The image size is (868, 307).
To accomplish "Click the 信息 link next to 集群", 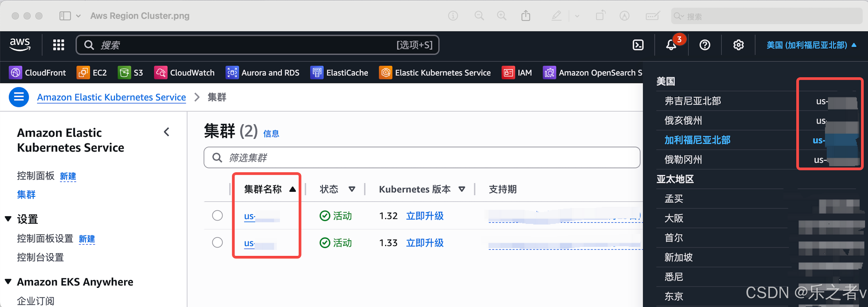I will tap(271, 133).
